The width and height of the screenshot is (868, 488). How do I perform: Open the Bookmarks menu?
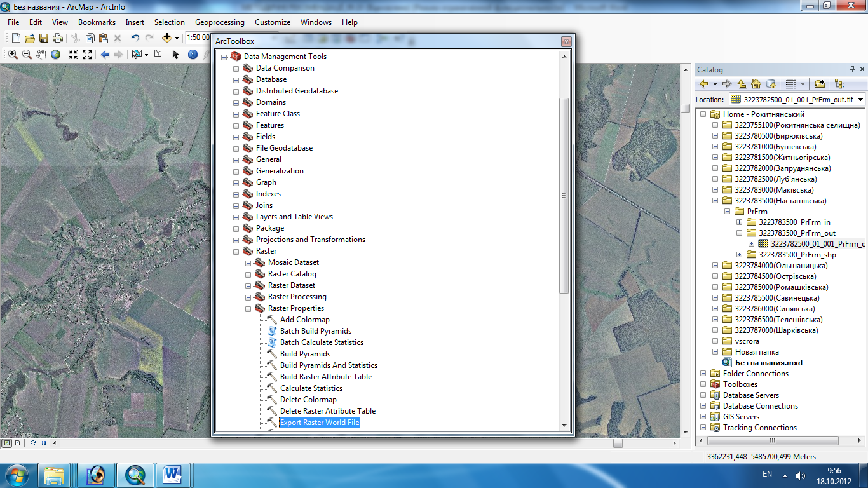tap(97, 22)
